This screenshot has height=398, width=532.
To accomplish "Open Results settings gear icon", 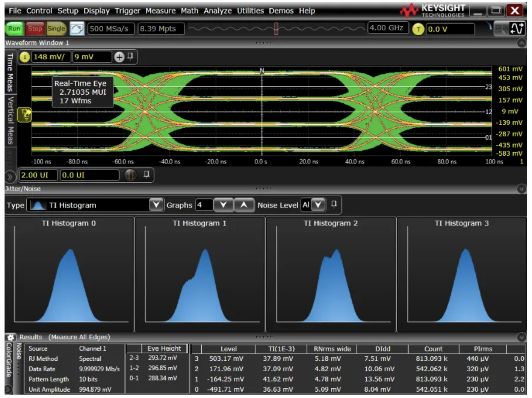I will (11, 337).
